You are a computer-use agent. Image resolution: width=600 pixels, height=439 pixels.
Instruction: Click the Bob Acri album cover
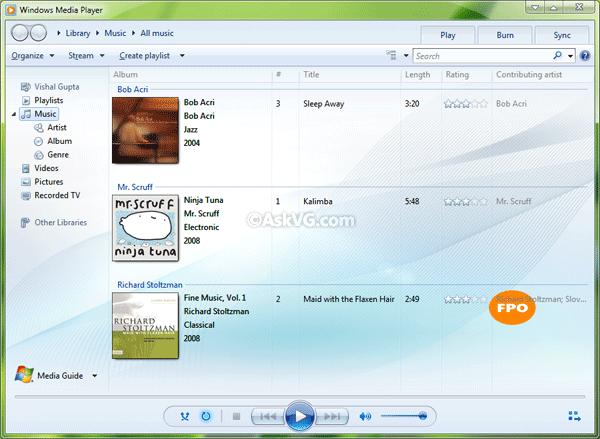click(x=145, y=131)
